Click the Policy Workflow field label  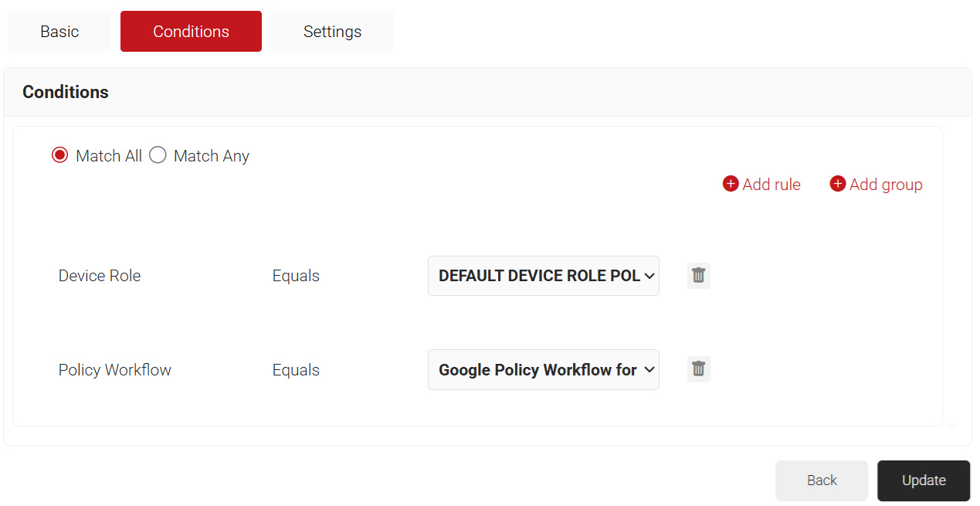pyautogui.click(x=115, y=370)
